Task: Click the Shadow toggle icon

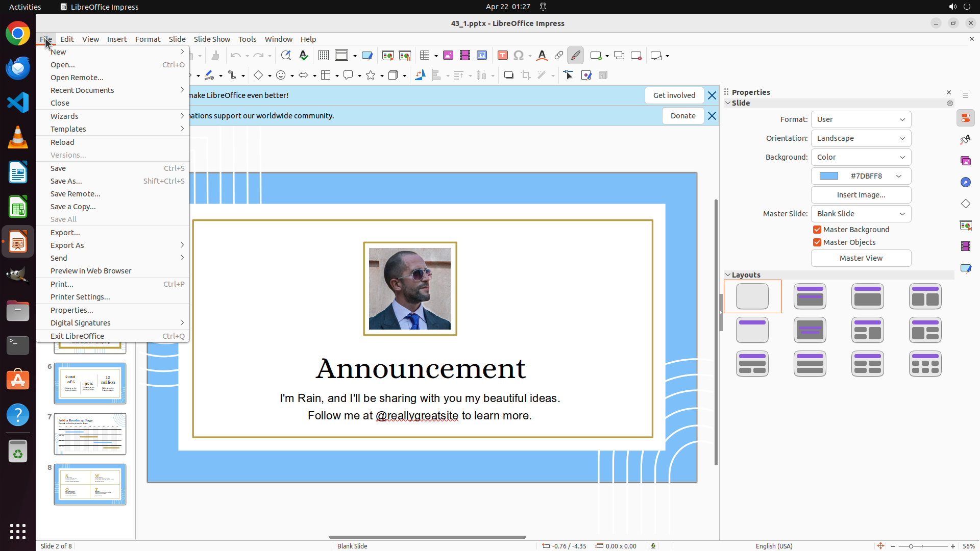Action: (x=508, y=76)
